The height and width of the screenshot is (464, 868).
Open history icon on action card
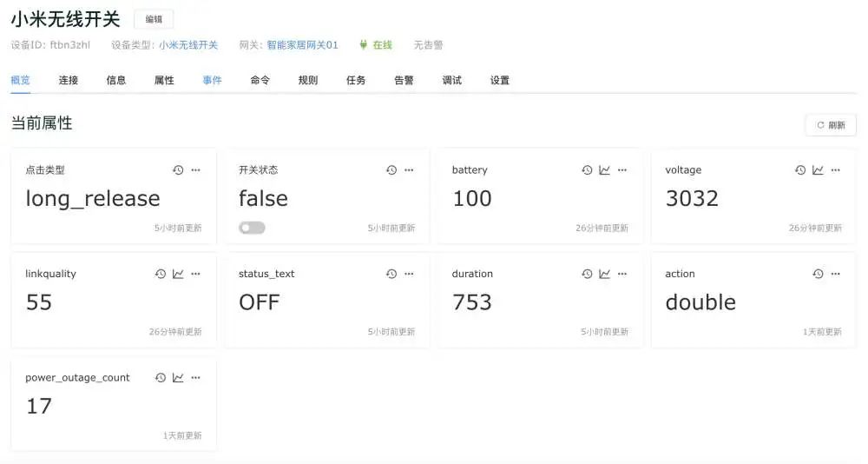point(818,274)
